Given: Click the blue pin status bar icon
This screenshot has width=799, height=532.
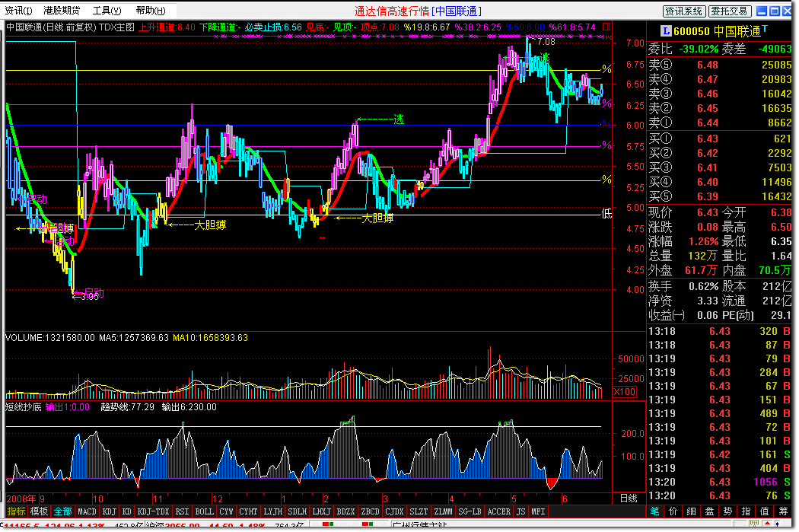Looking at the screenshot, I should [x=778, y=524].
